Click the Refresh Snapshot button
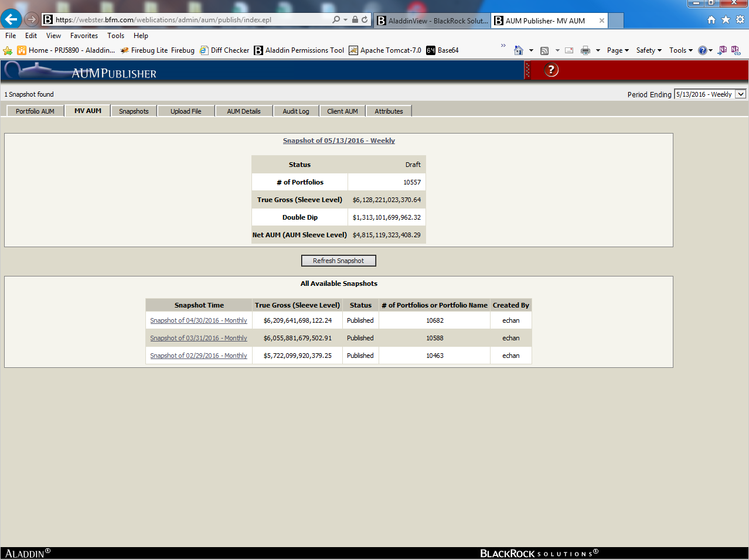 (338, 261)
